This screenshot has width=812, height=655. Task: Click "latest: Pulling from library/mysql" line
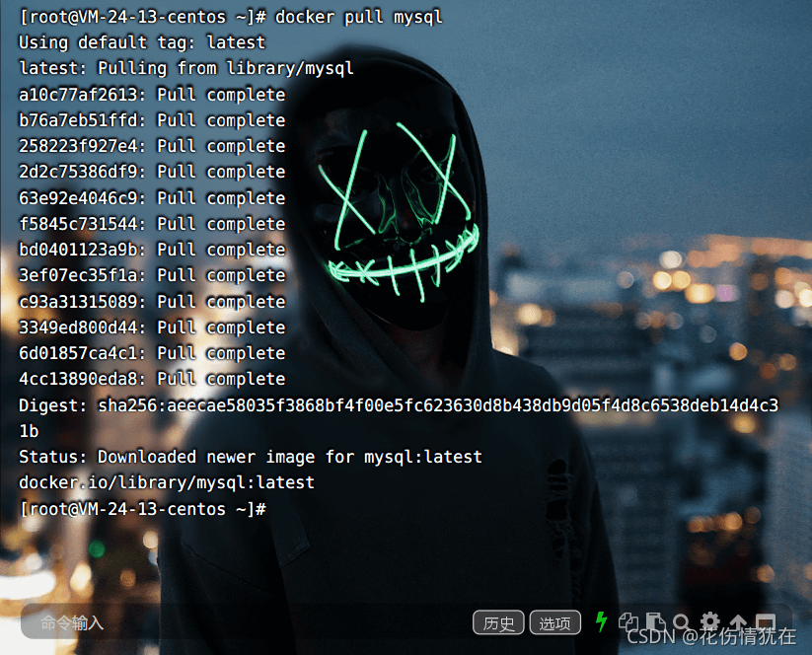click(186, 68)
